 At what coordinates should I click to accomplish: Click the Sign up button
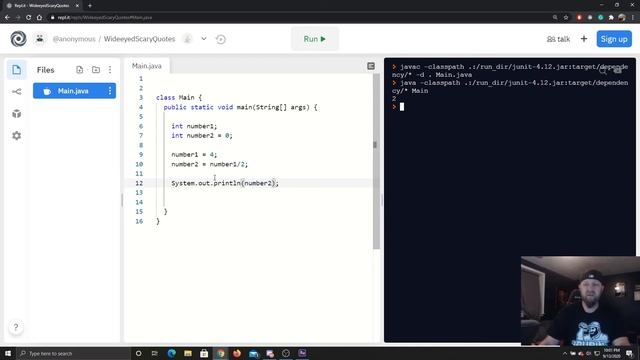tap(614, 39)
